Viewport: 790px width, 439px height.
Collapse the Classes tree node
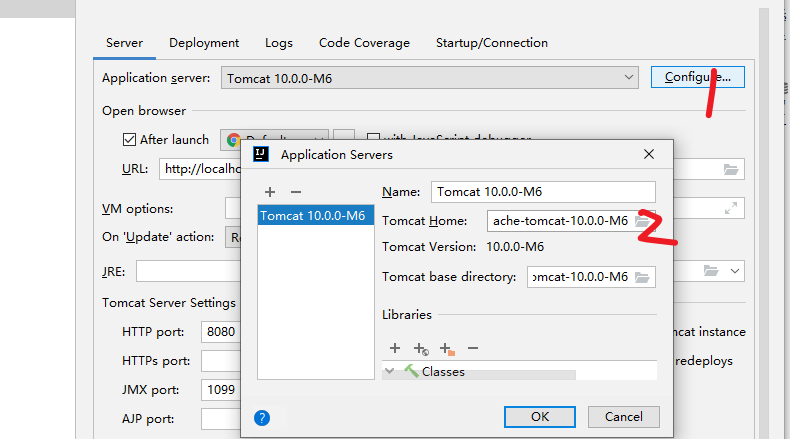tap(389, 371)
